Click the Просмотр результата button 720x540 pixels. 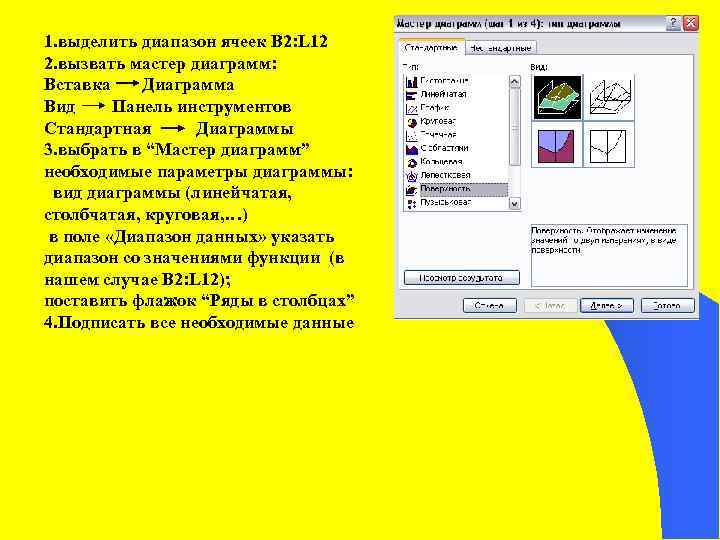pyautogui.click(x=462, y=278)
